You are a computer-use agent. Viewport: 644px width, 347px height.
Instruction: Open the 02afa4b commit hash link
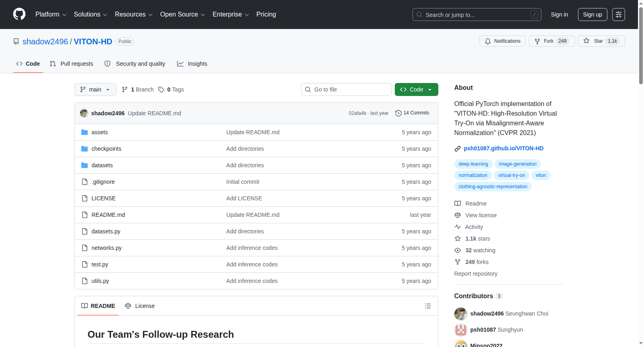click(357, 113)
